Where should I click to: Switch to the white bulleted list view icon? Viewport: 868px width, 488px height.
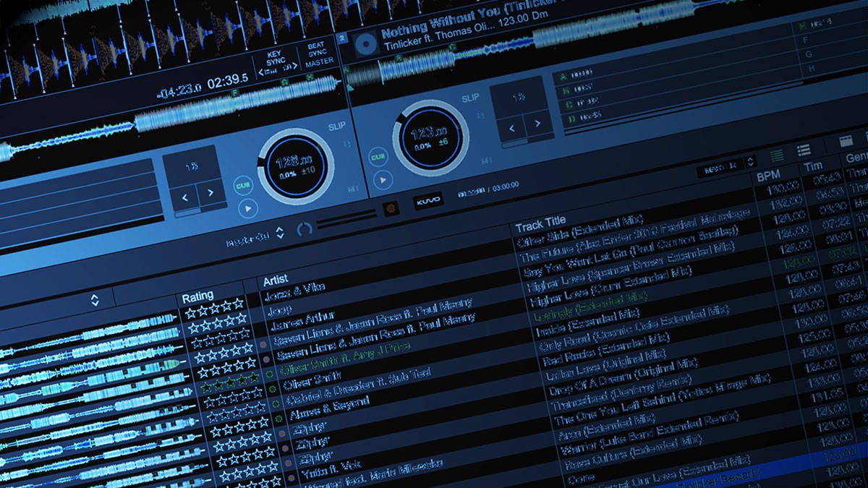pyautogui.click(x=804, y=150)
